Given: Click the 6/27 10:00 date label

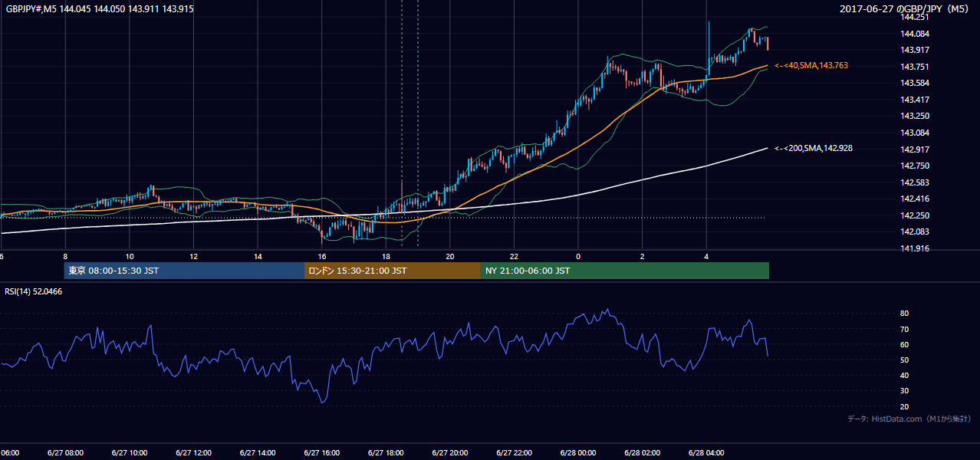Looking at the screenshot, I should [x=129, y=453].
